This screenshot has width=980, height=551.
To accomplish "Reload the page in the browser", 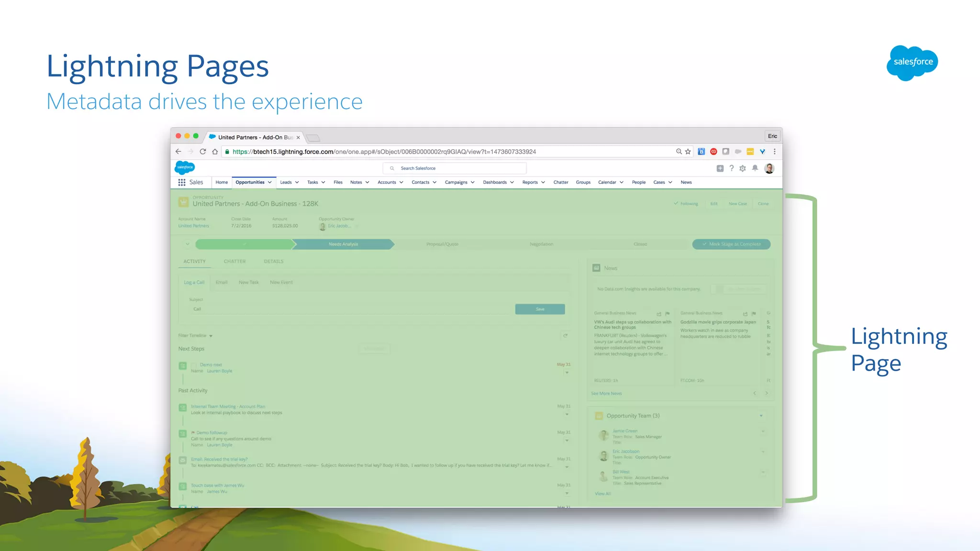I will pyautogui.click(x=203, y=152).
